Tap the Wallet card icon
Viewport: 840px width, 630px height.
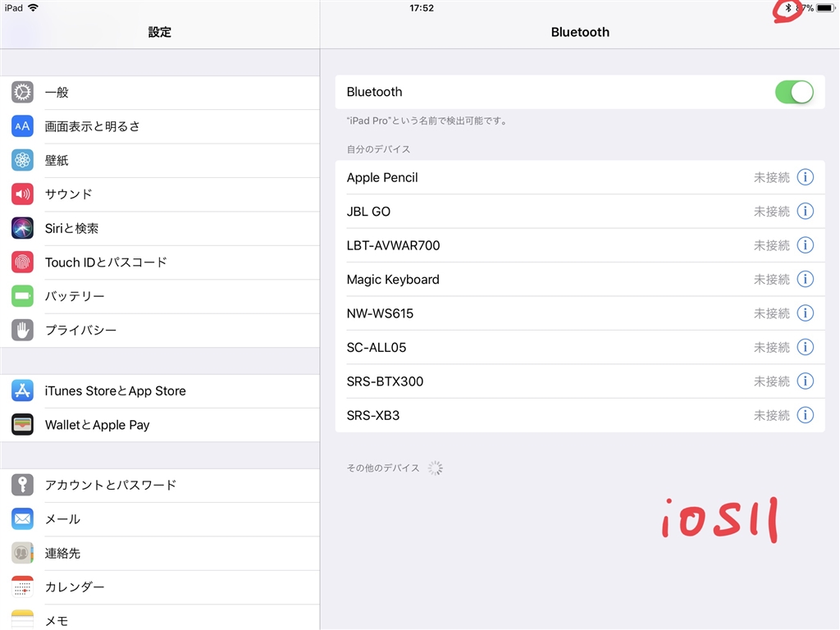click(22, 425)
